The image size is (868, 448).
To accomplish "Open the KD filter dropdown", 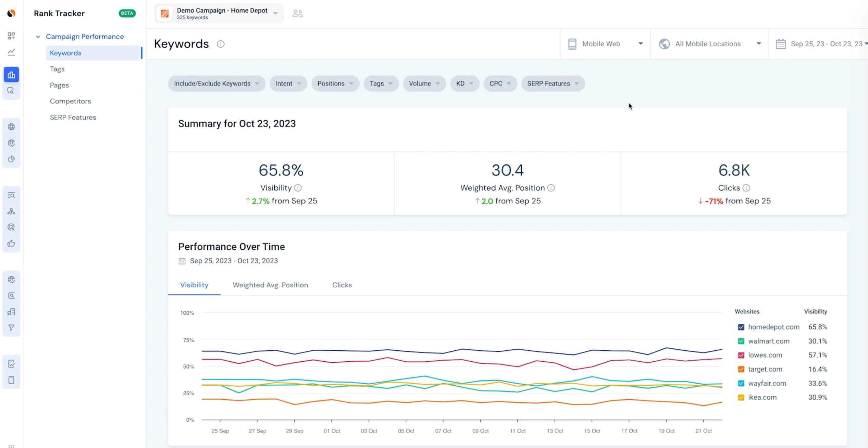I will [x=464, y=84].
